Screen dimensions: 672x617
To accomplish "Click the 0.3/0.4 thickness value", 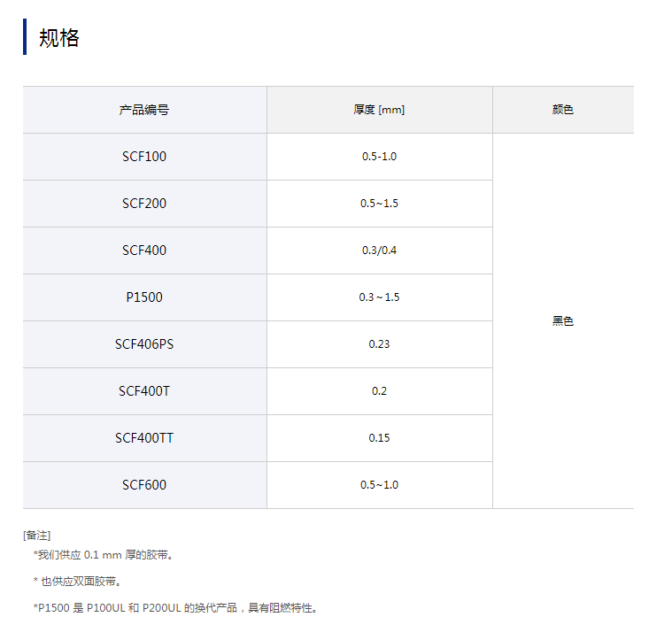I will (x=379, y=251).
